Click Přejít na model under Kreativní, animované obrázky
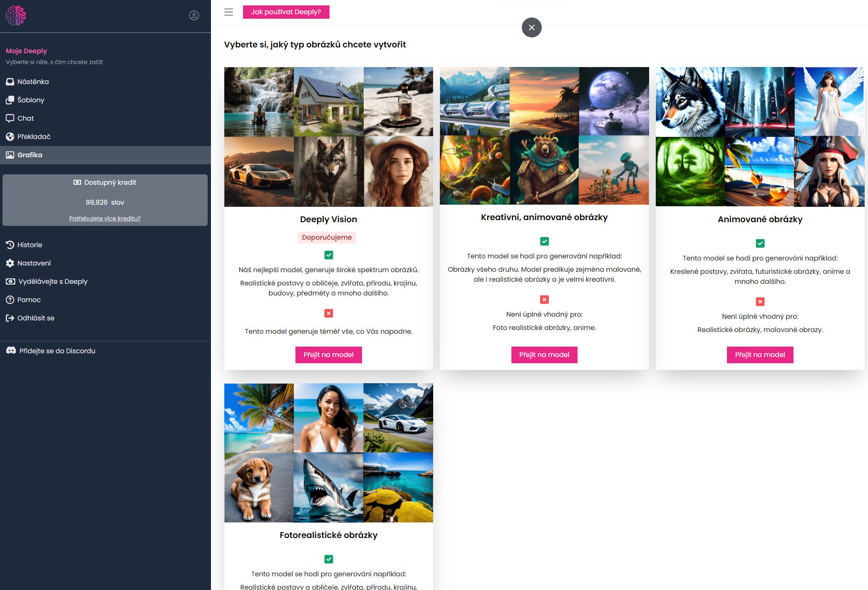Viewport: 868px width, 590px height. pyautogui.click(x=544, y=355)
